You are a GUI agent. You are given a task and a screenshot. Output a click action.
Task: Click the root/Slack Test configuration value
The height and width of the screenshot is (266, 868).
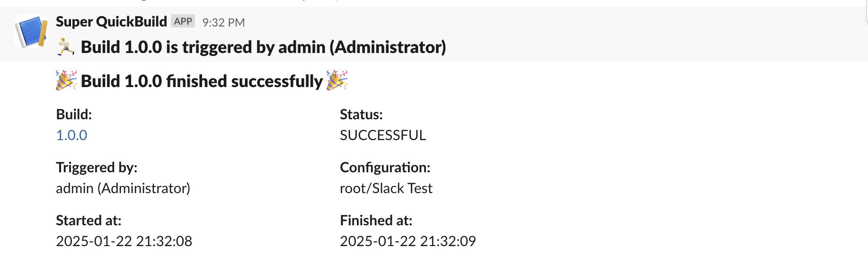(x=386, y=188)
